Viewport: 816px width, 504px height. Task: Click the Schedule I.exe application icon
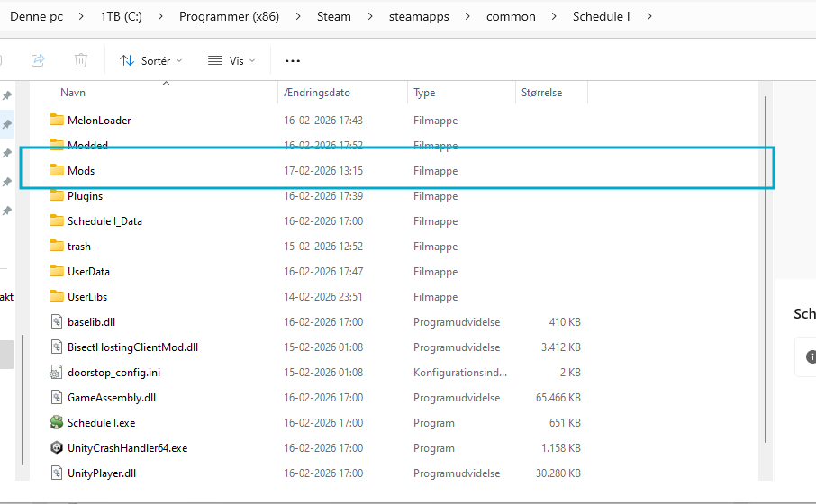tap(57, 422)
